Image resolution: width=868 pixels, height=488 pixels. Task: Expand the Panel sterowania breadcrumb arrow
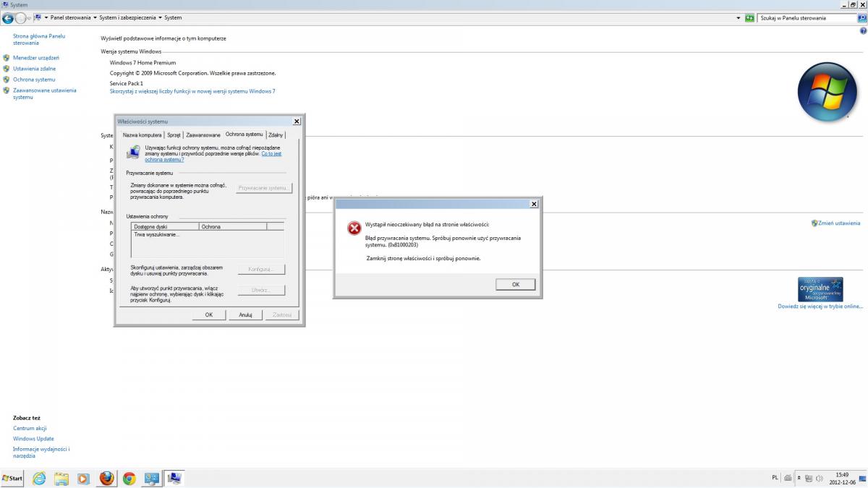(x=95, y=17)
